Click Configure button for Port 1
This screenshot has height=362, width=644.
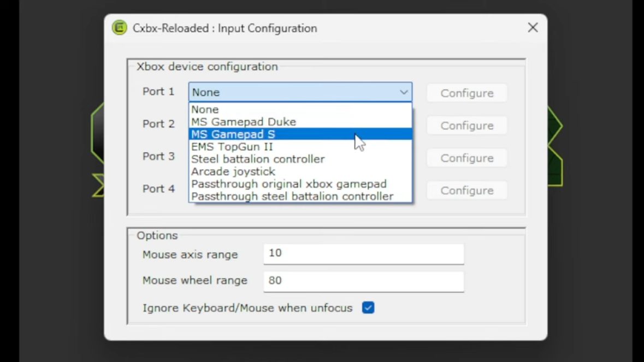point(467,93)
